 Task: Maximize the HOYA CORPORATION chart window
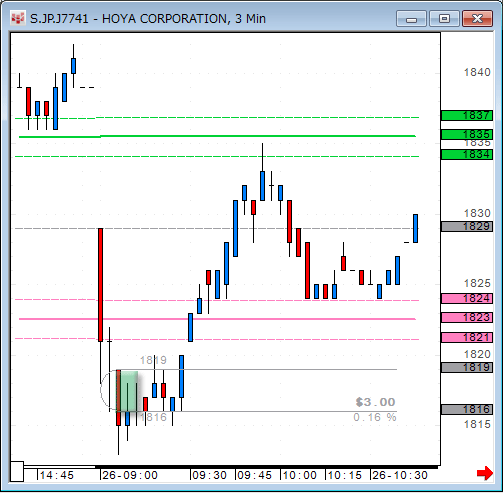444,18
